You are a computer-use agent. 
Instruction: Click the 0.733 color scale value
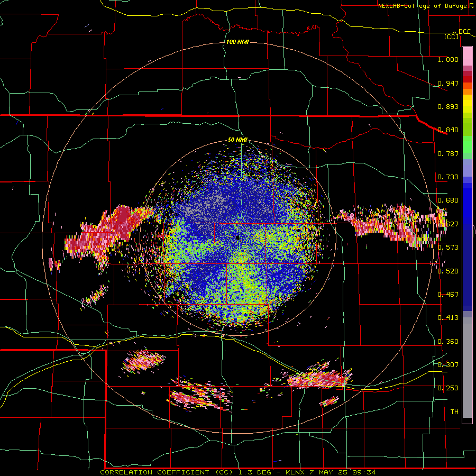448,177
